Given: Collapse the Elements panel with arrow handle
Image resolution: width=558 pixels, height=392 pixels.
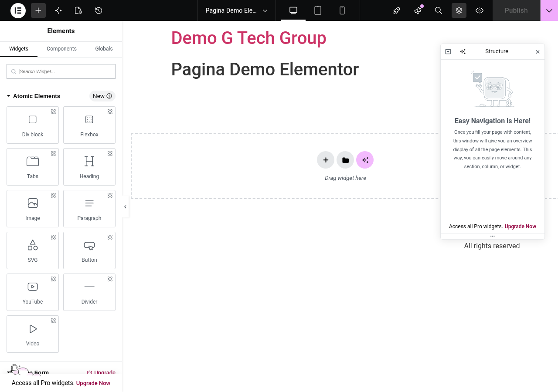Looking at the screenshot, I should [x=125, y=207].
